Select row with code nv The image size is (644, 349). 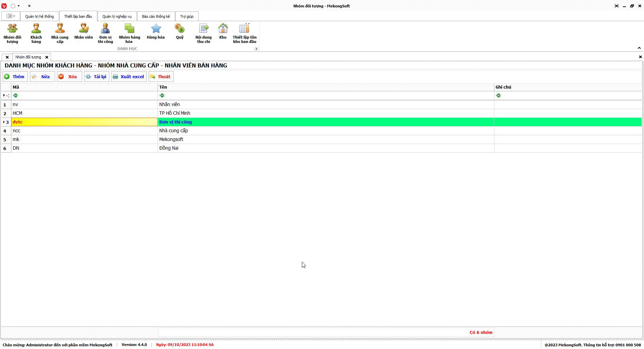pyautogui.click(x=85, y=105)
